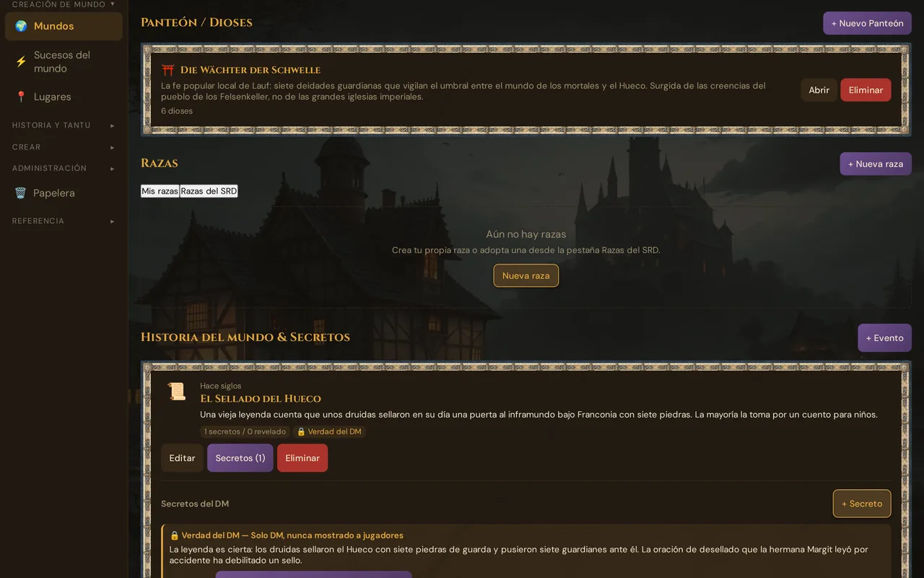Image resolution: width=924 pixels, height=578 pixels.
Task: Click the scroll icon on El Sellado del Hueco
Action: click(x=177, y=392)
